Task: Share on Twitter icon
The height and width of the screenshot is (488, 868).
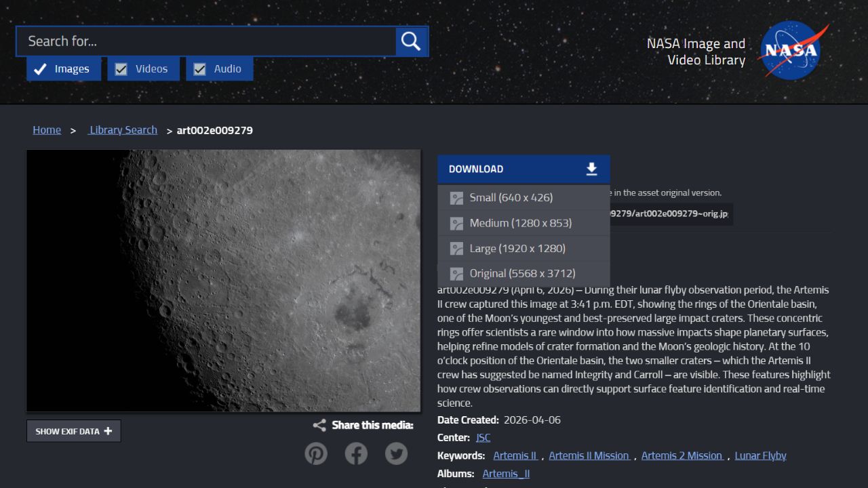Action: coord(396,453)
